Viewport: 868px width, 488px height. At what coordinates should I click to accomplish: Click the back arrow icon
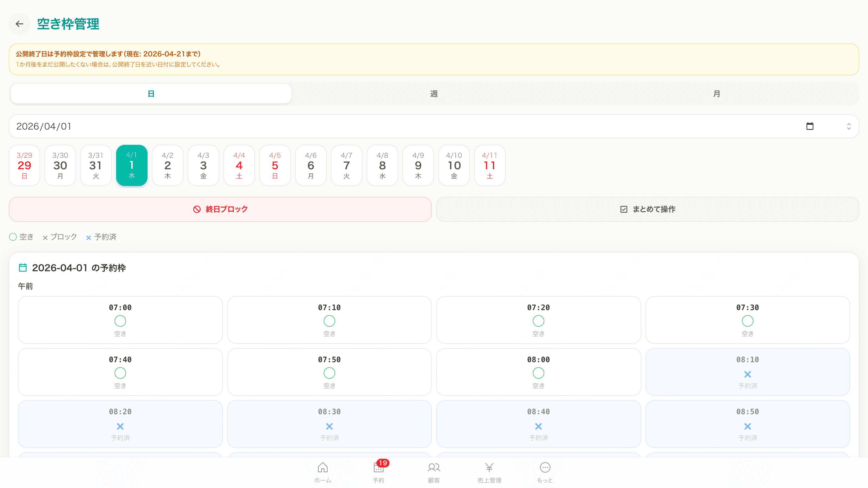pyautogui.click(x=20, y=24)
